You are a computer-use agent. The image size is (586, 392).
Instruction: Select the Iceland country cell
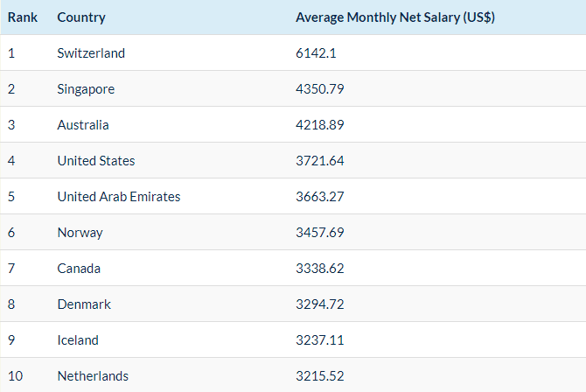click(78, 340)
